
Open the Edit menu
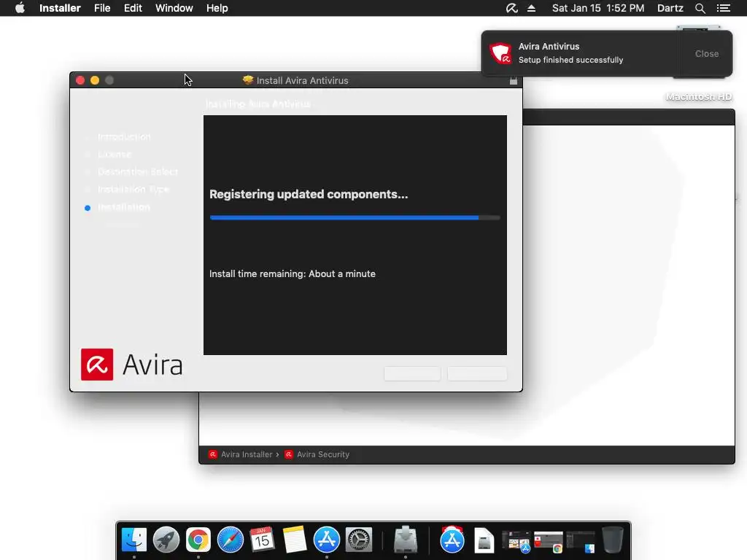click(x=133, y=8)
